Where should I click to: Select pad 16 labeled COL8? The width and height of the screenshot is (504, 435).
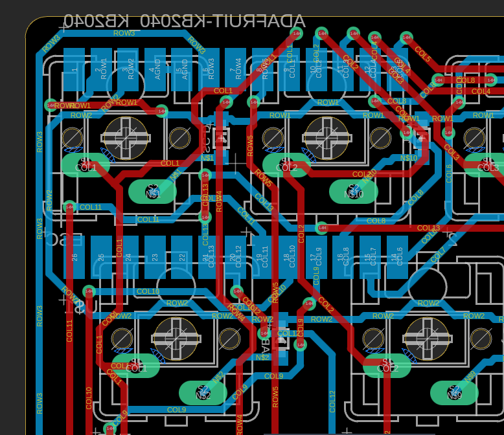[343, 257]
